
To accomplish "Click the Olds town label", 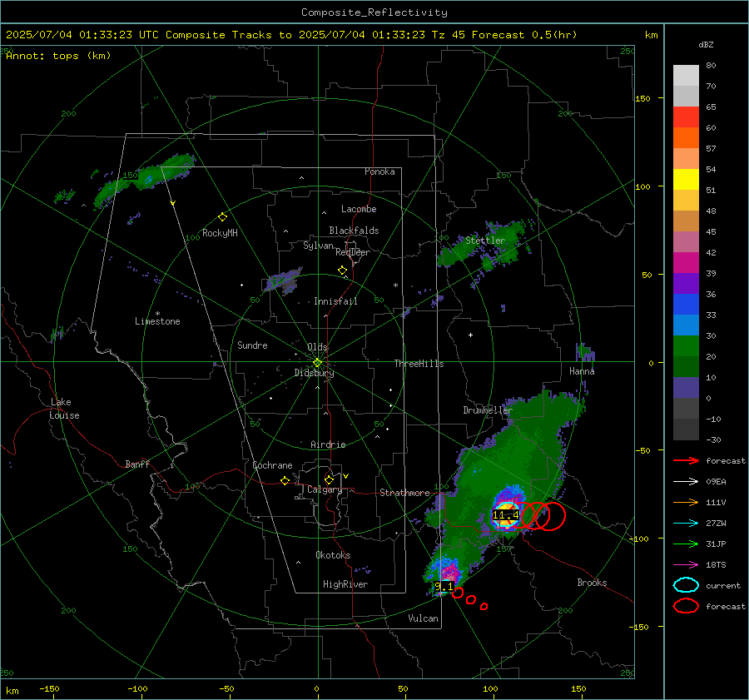I will [318, 347].
